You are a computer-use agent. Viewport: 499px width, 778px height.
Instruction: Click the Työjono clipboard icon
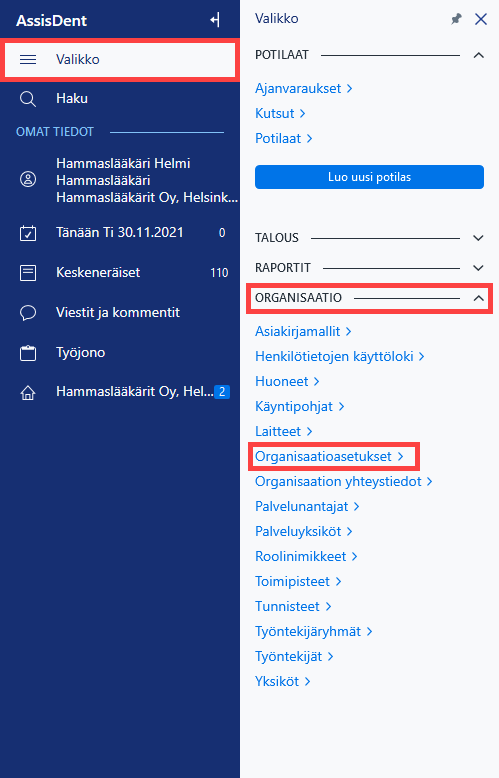(28, 353)
